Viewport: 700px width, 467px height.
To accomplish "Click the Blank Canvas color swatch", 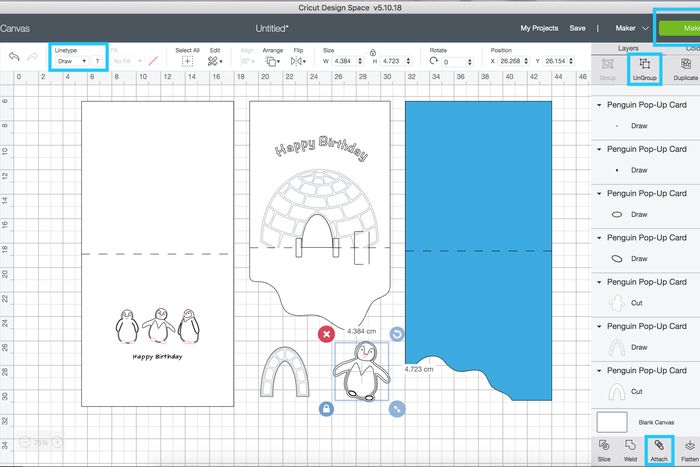I will (x=611, y=421).
